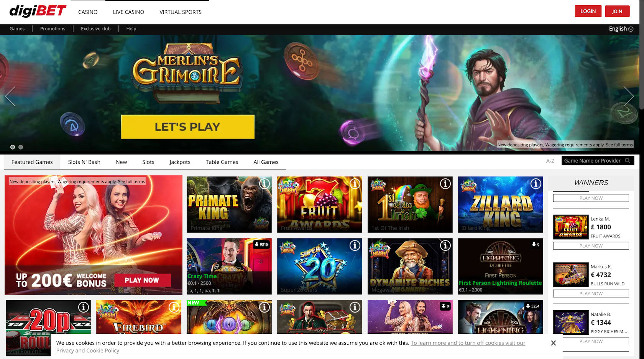
Task: Open info icon on Primate King tile
Action: 264,184
